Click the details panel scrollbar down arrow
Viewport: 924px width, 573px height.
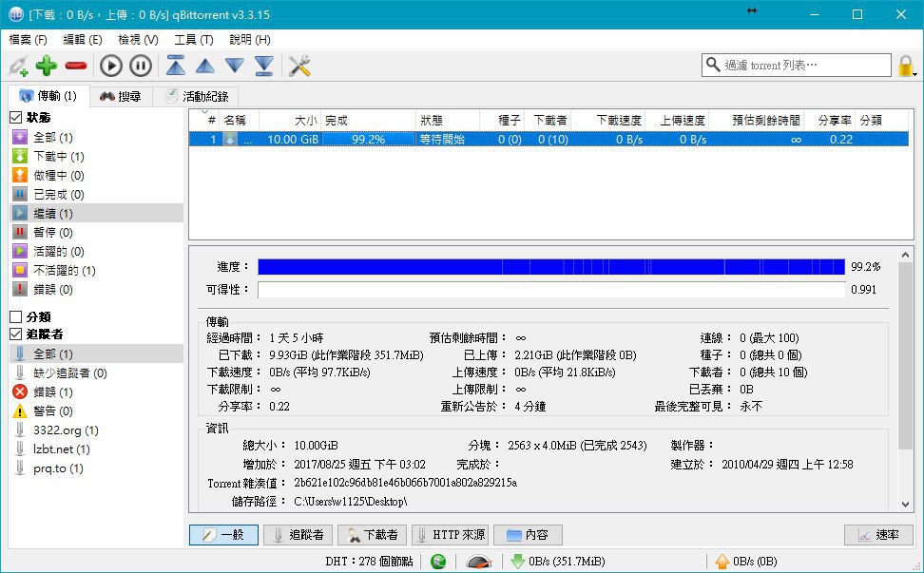(906, 504)
